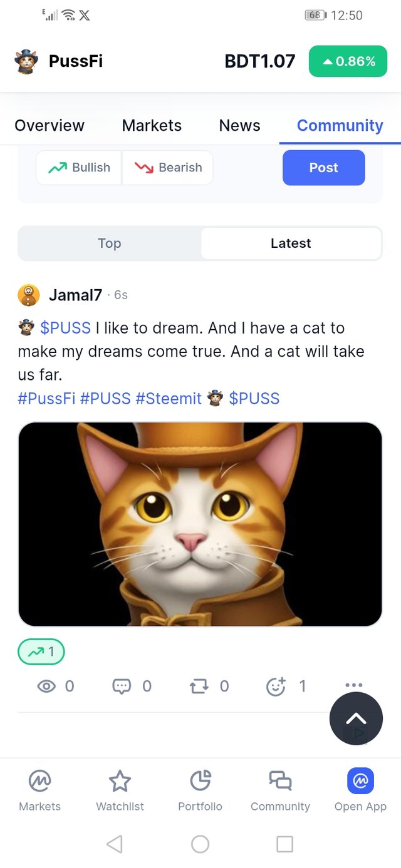Open Watchlist via the star icon
The height and width of the screenshot is (868, 401).
[x=120, y=781]
